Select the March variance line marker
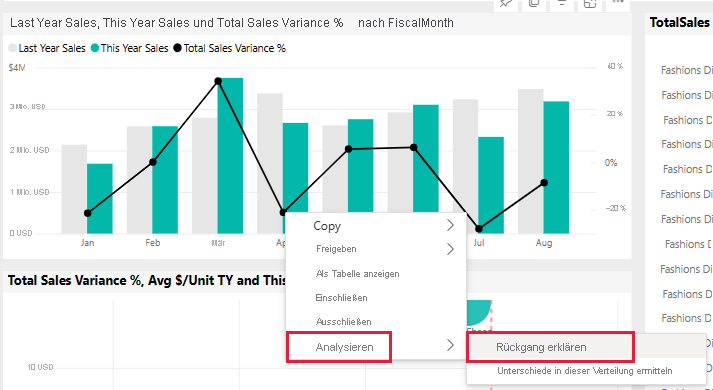Viewport: 713px width, 390px height. [x=218, y=81]
